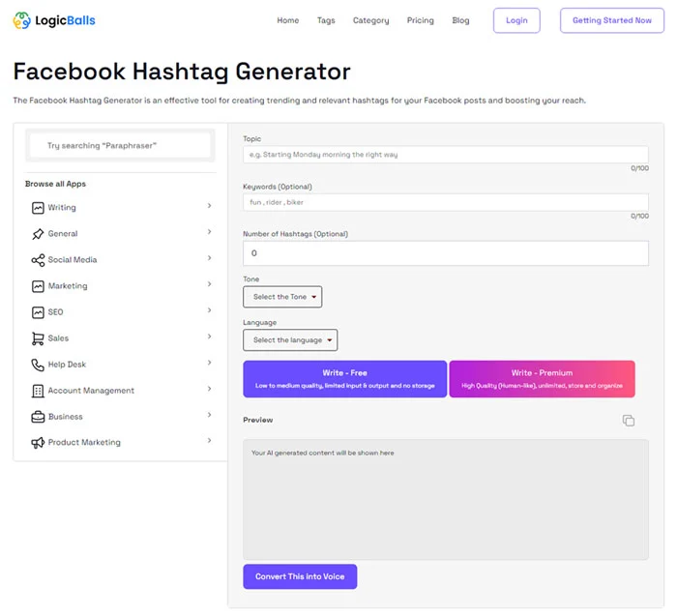Expand the Account Management chevron
The width and height of the screenshot is (677, 616).
pos(210,389)
